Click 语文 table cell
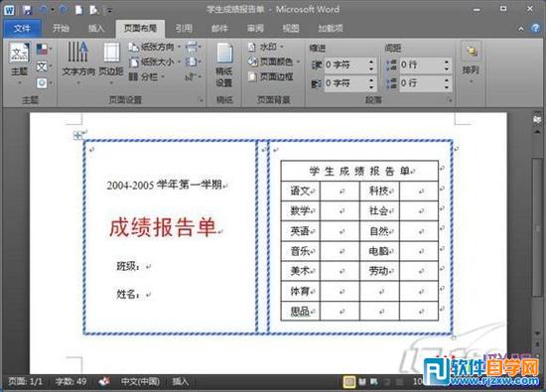546x392 pixels. [300, 191]
